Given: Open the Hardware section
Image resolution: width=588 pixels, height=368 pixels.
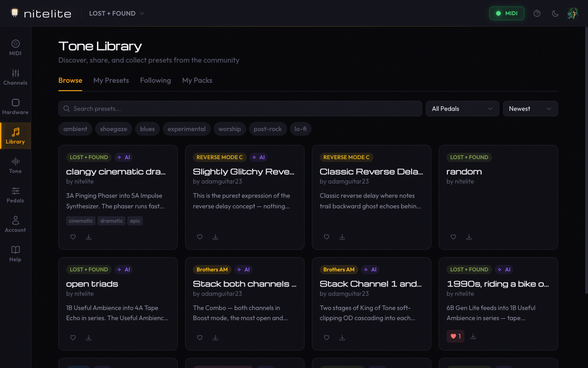Looking at the screenshot, I should (15, 106).
